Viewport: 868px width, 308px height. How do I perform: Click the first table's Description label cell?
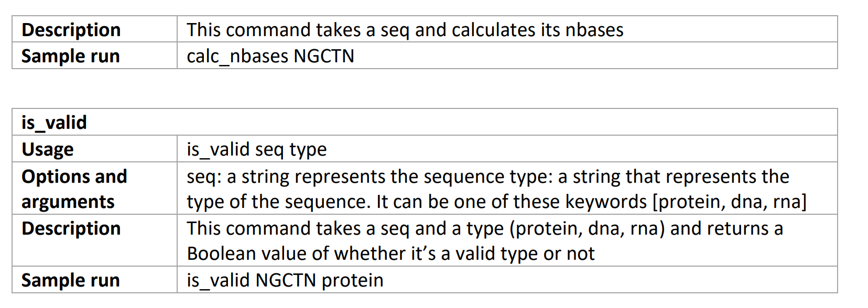[94, 29]
